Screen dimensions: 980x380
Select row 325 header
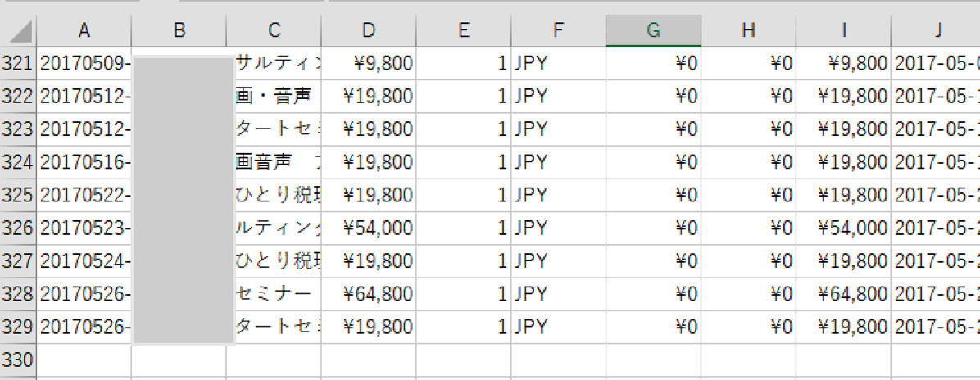pyautogui.click(x=18, y=195)
